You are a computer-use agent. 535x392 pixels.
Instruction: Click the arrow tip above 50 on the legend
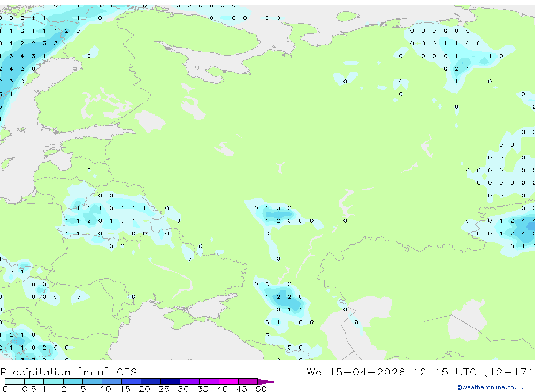click(x=267, y=381)
